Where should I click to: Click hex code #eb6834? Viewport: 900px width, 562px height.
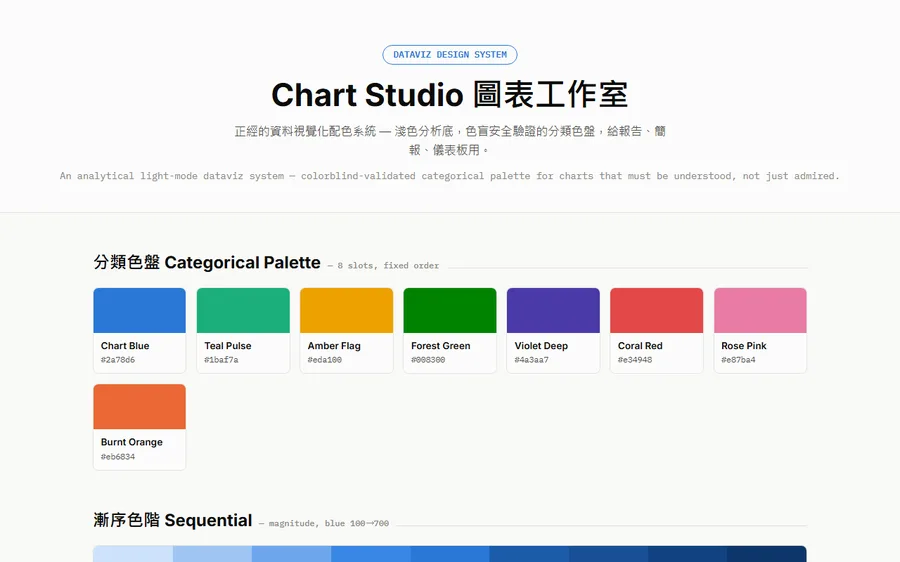click(118, 456)
